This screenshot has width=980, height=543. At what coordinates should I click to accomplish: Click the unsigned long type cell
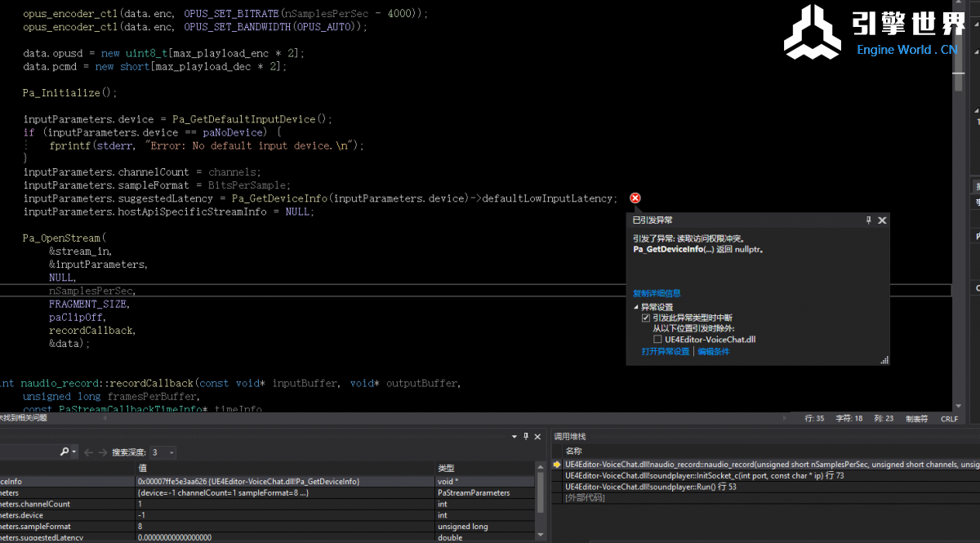click(485, 527)
